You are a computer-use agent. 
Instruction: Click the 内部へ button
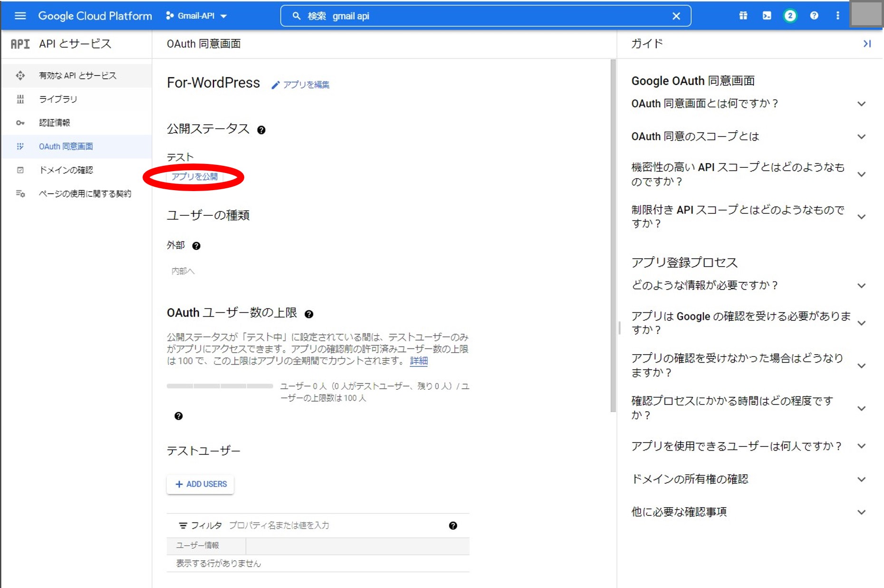tap(183, 271)
